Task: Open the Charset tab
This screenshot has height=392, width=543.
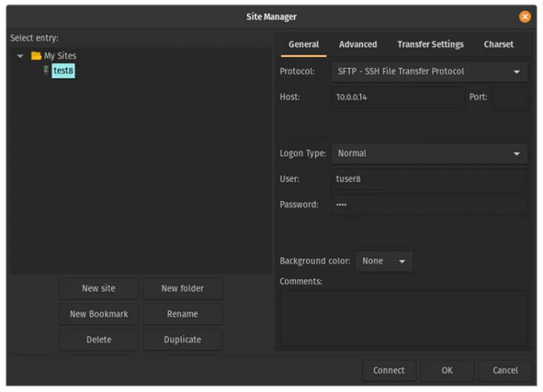Action: pos(499,44)
